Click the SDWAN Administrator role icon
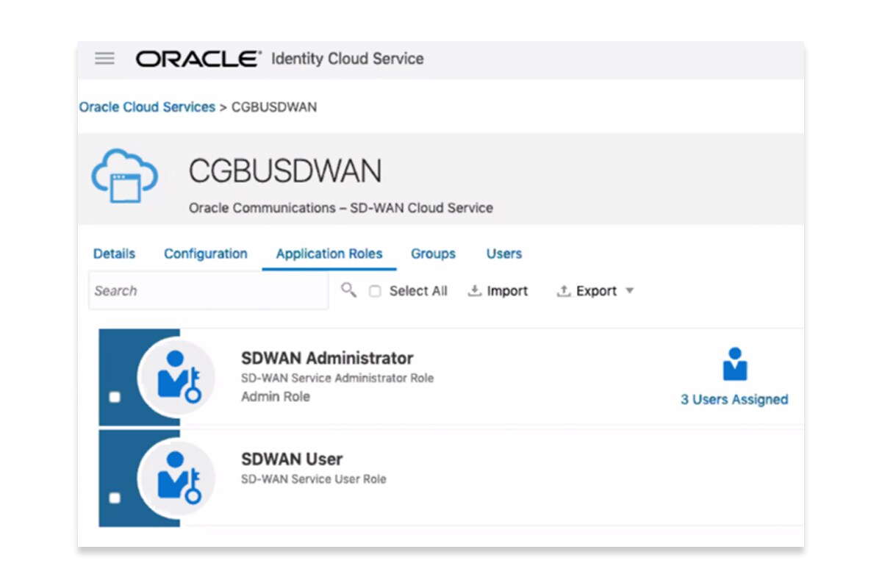This screenshot has height=588, width=882. point(176,378)
